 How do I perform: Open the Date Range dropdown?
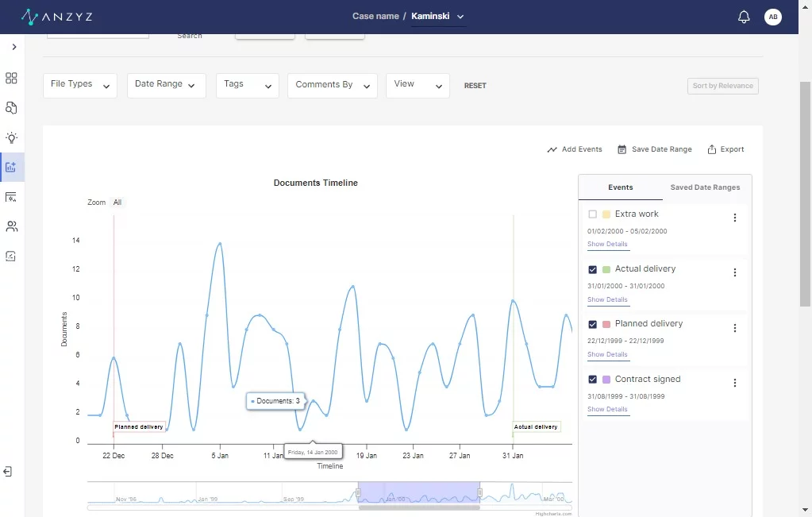tap(166, 86)
